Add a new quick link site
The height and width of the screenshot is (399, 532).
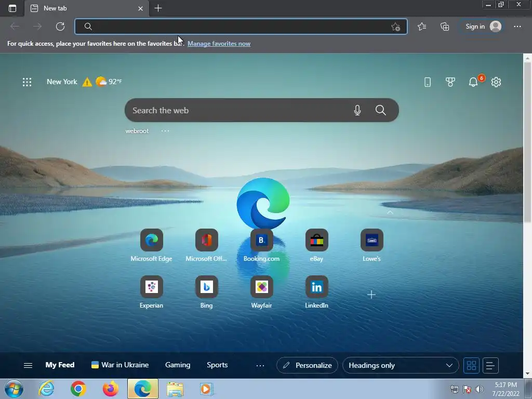pos(371,295)
